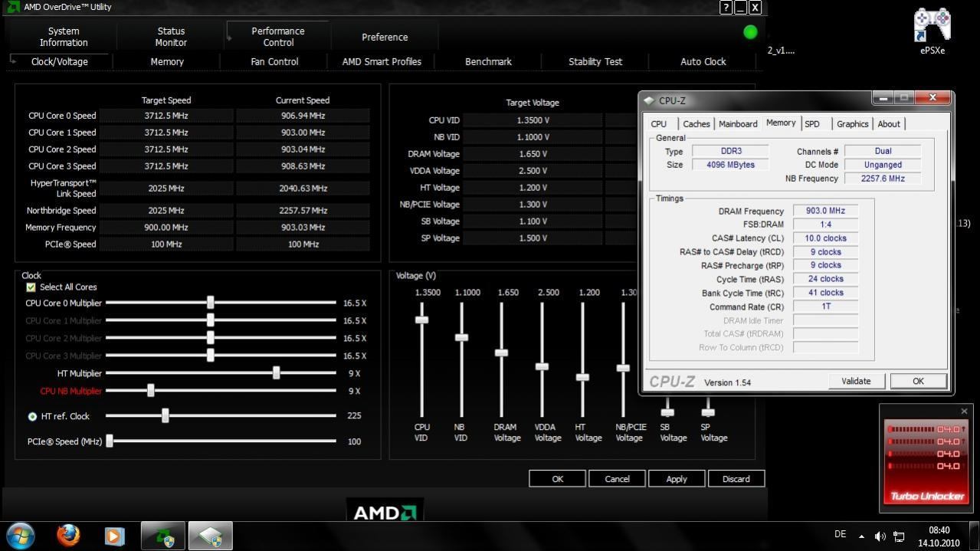Image resolution: width=980 pixels, height=551 pixels.
Task: Click the Cancel button in OverDrive
Action: [617, 479]
